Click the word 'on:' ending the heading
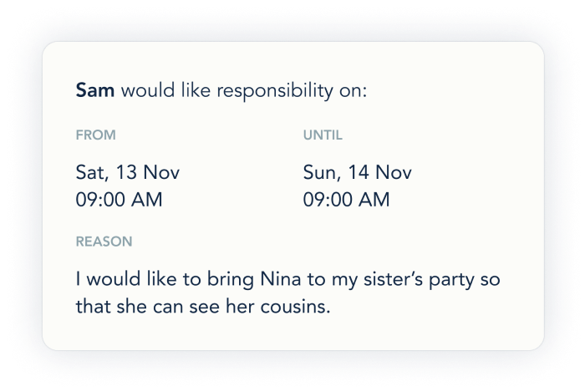 pos(351,90)
